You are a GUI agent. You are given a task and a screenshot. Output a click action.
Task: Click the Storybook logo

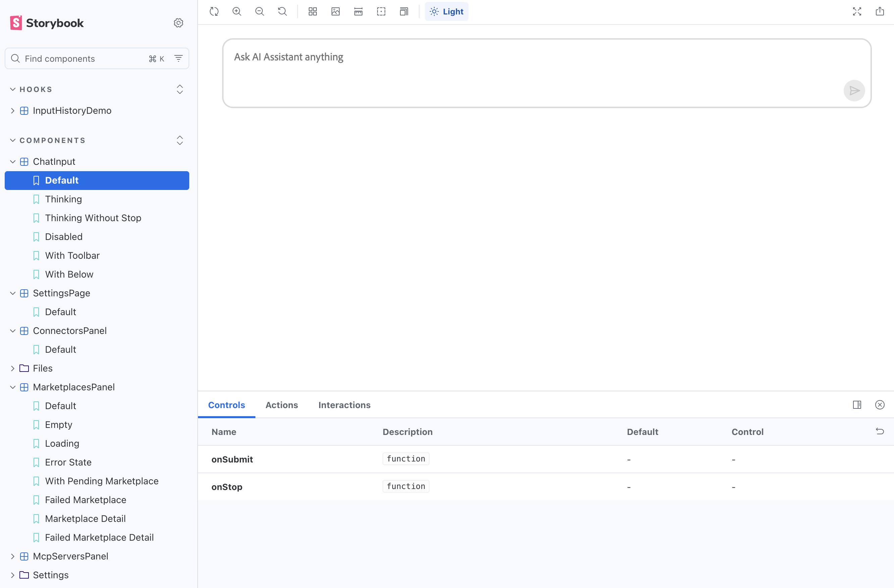click(x=47, y=23)
